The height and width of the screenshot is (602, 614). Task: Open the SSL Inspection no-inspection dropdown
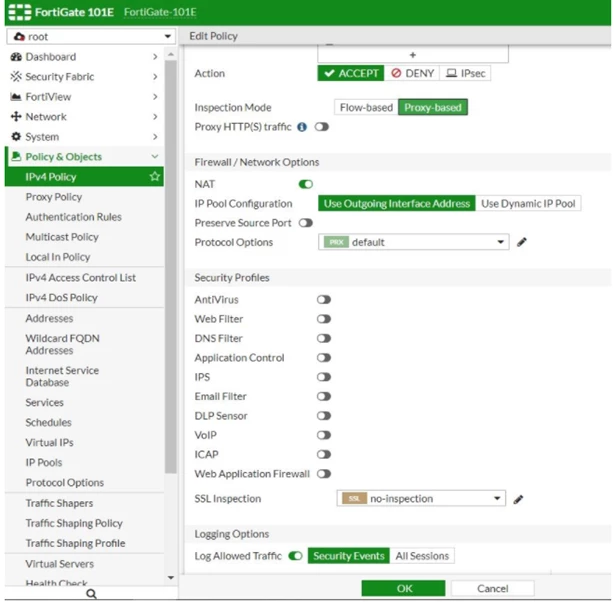421,499
